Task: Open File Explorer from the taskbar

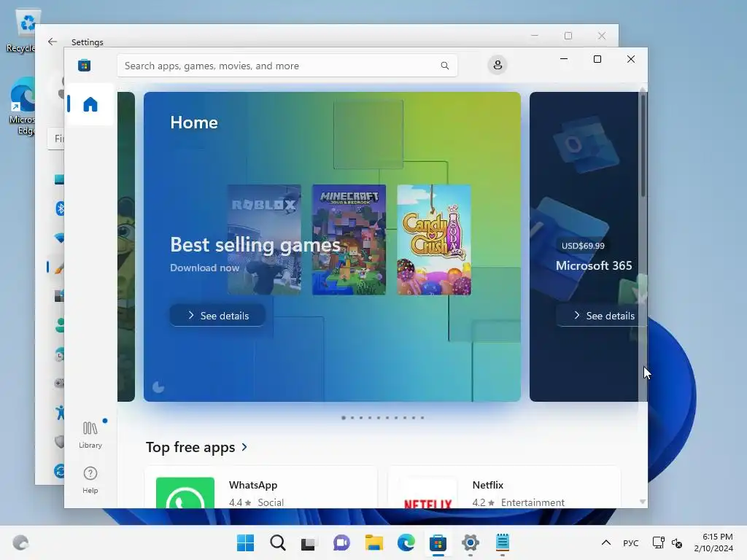Action: (x=374, y=542)
